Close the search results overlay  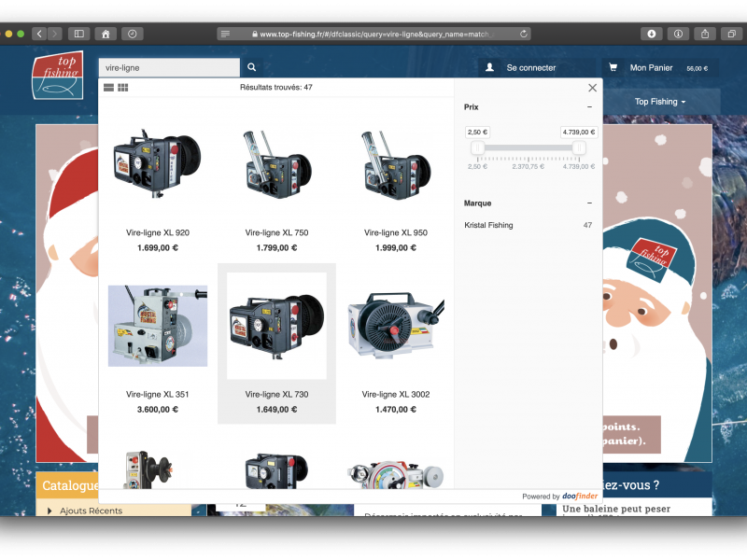coord(592,88)
